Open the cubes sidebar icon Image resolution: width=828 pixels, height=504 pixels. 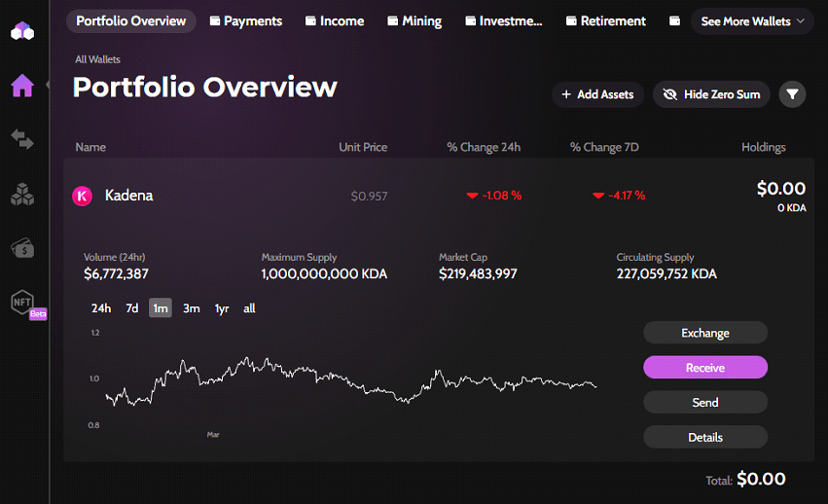[22, 194]
